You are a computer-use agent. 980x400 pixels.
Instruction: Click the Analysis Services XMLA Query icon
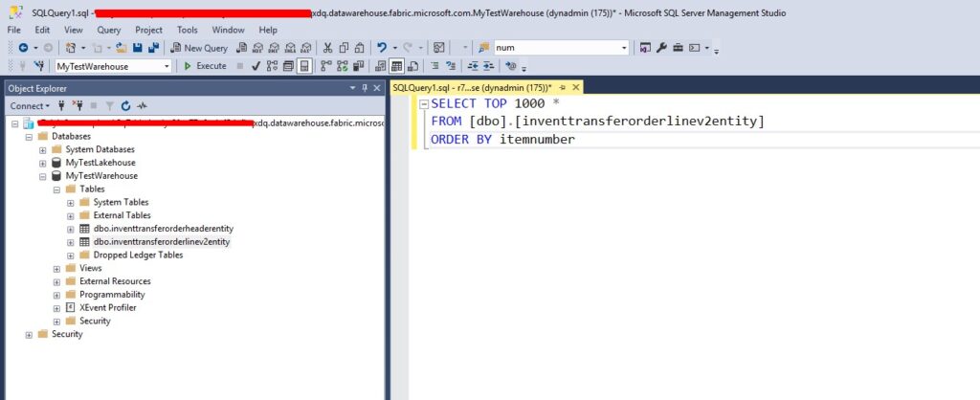[290, 48]
